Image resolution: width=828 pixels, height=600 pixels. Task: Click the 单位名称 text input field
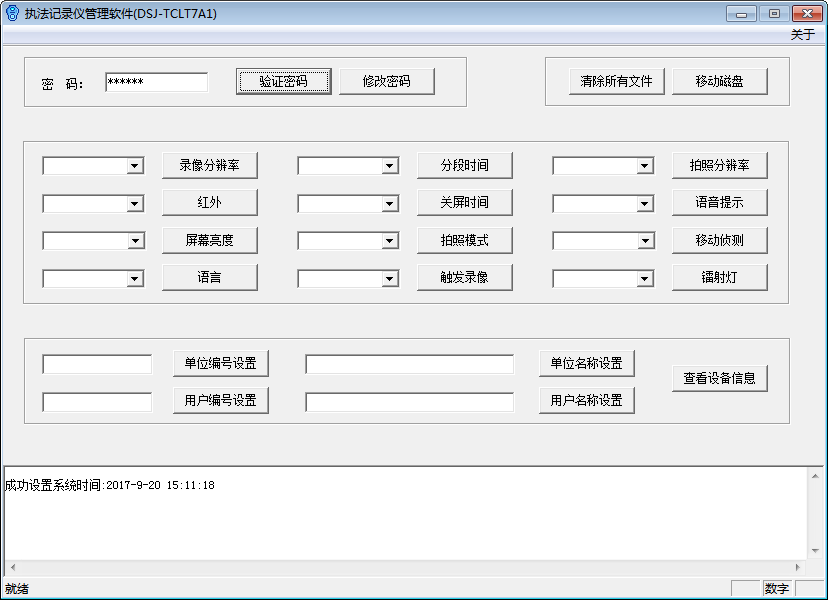tap(409, 364)
